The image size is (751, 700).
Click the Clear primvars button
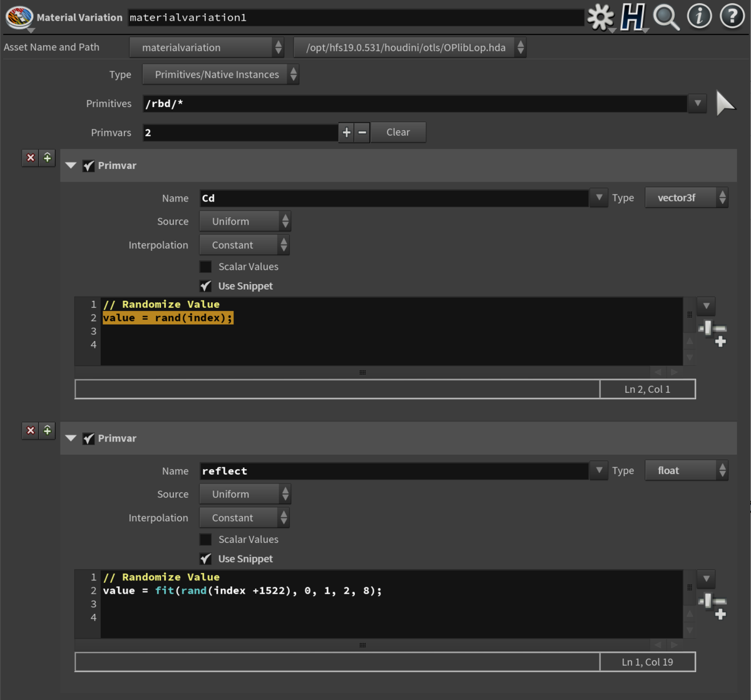tap(399, 133)
